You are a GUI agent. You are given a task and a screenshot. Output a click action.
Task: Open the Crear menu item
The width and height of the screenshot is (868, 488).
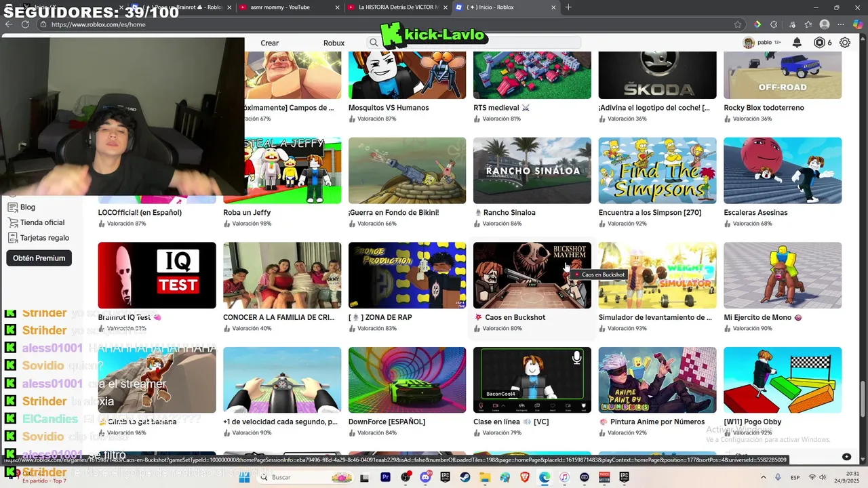coord(270,43)
